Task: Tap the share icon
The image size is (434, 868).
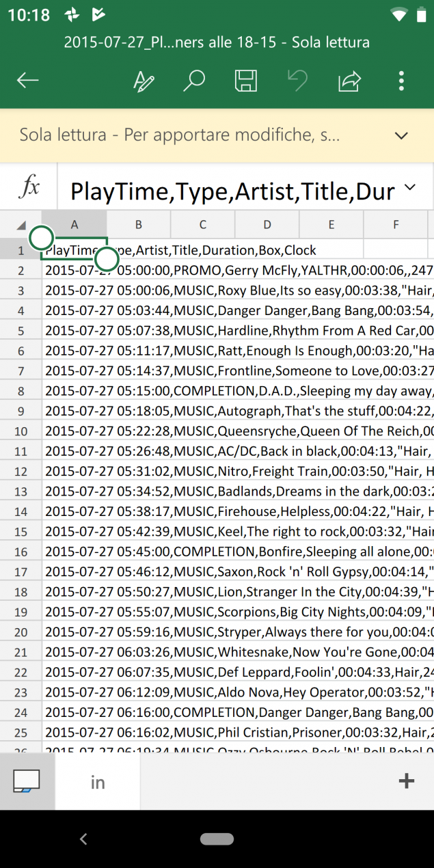Action: click(349, 81)
